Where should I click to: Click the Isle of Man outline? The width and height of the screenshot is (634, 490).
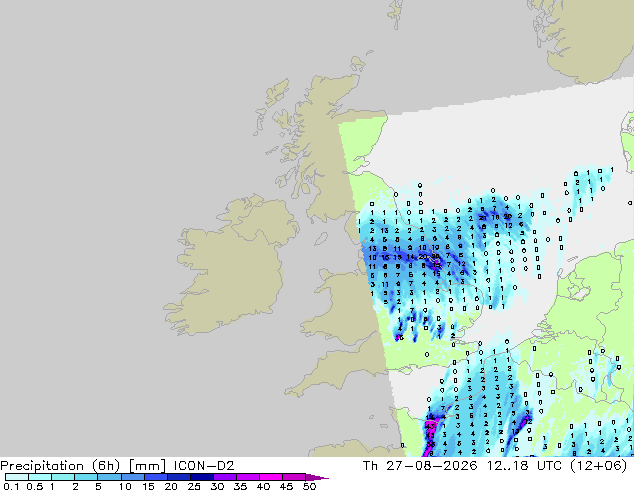[x=321, y=239]
